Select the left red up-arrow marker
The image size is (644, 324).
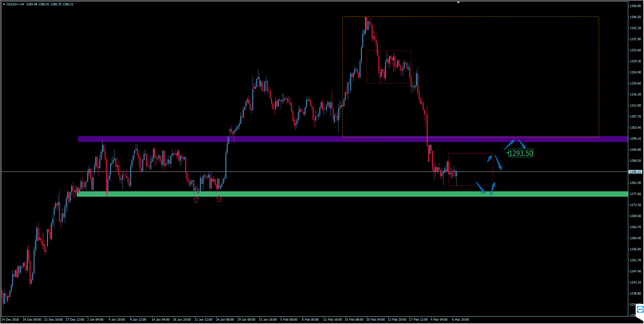[x=196, y=200]
